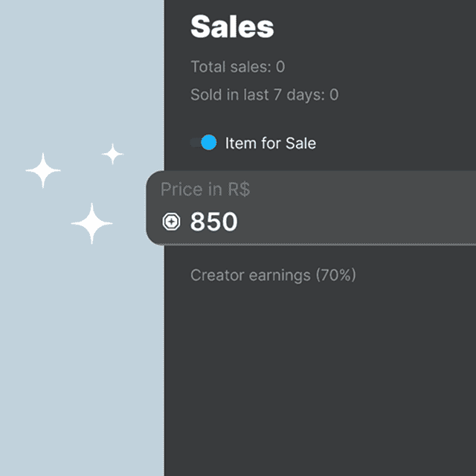Click the Creator earnings (70%) text

point(273,275)
